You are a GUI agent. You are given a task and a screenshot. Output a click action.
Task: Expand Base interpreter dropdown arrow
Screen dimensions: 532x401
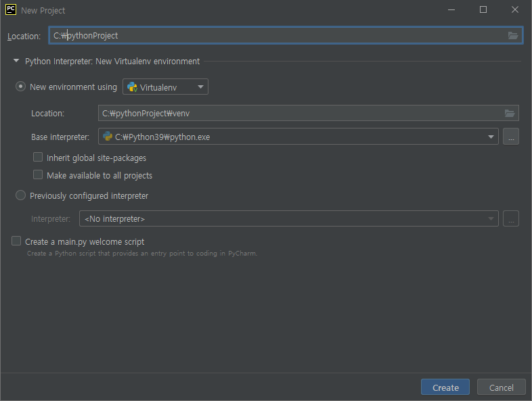click(491, 137)
